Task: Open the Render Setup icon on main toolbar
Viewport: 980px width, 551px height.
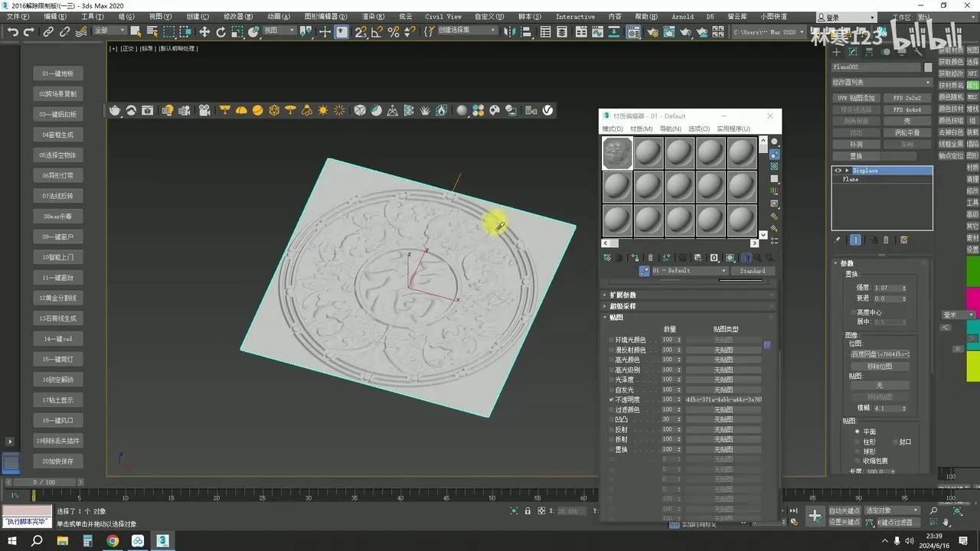Action: tap(652, 31)
